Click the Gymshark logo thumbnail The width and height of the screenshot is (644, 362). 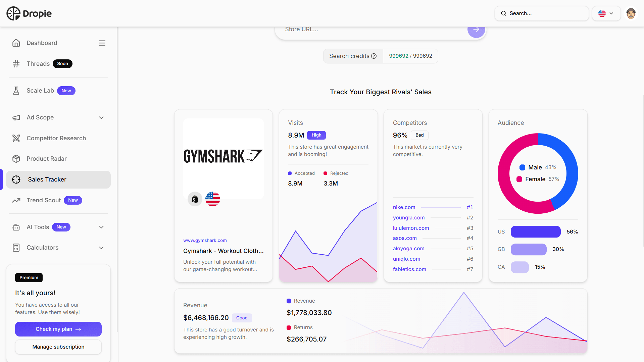click(223, 156)
